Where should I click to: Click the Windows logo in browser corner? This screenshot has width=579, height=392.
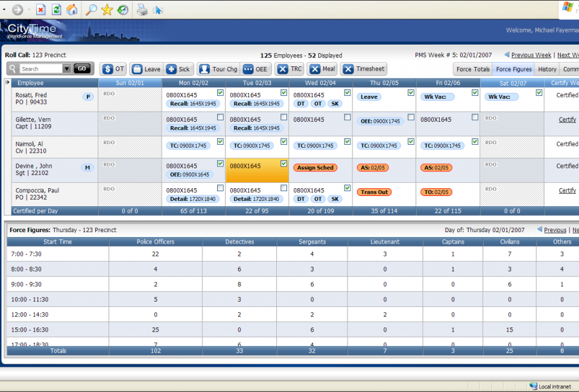click(x=568, y=7)
